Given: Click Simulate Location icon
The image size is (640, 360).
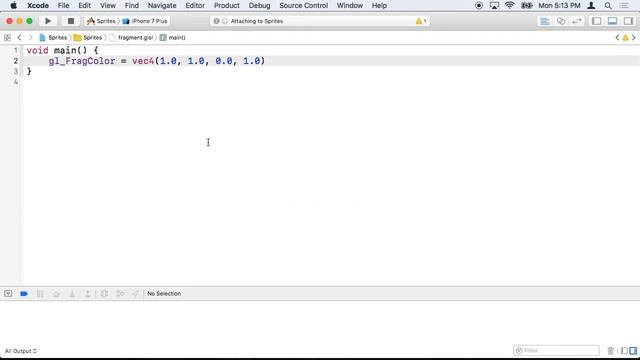Looking at the screenshot, I should click(x=136, y=293).
